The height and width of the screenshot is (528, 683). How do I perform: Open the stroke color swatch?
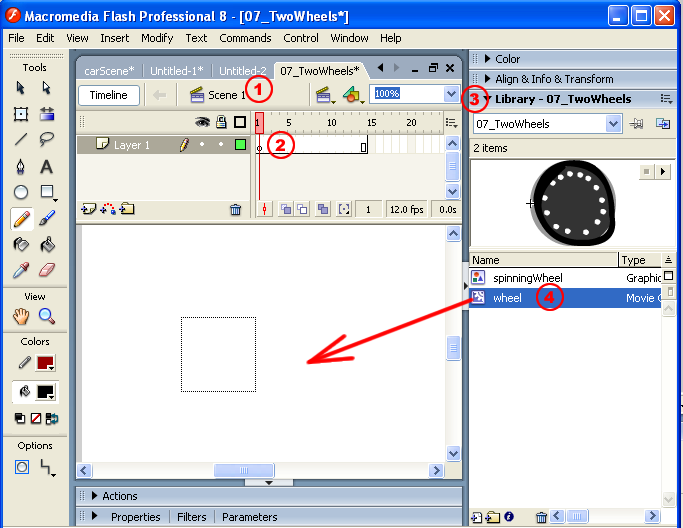(46, 362)
